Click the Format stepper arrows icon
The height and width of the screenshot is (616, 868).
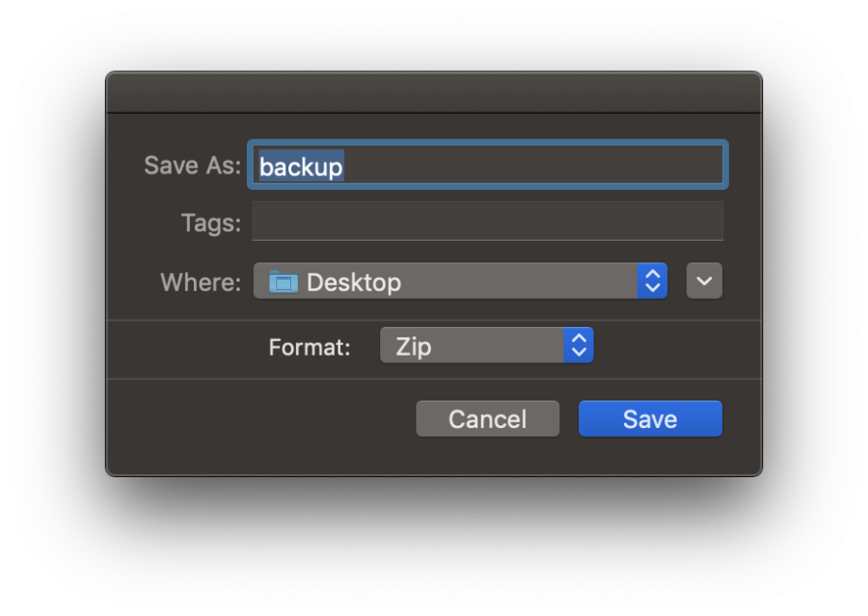click(579, 344)
